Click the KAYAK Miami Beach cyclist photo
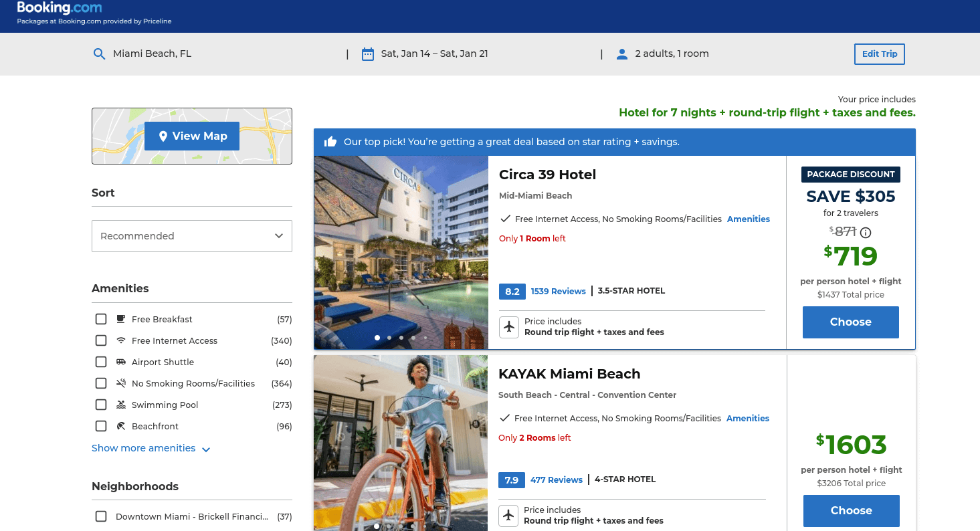Viewport: 980px width, 531px height. click(x=401, y=443)
